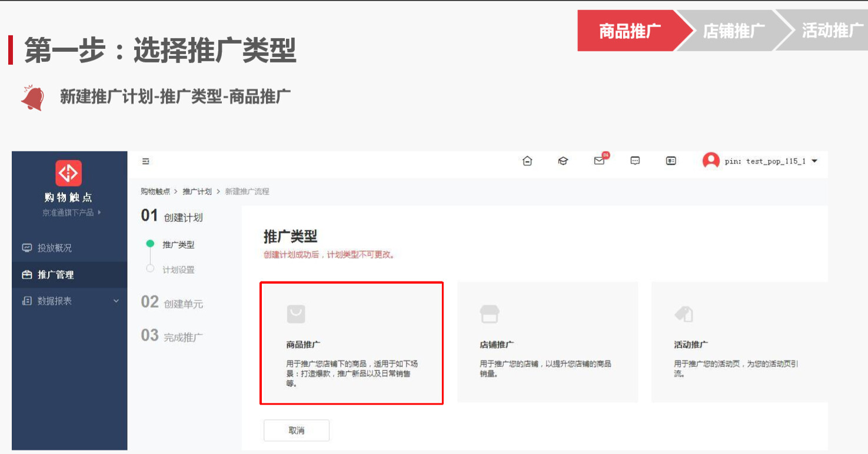Click 新建推广流程 breadcrumb text
Viewport: 868px width, 454px height.
(247, 191)
